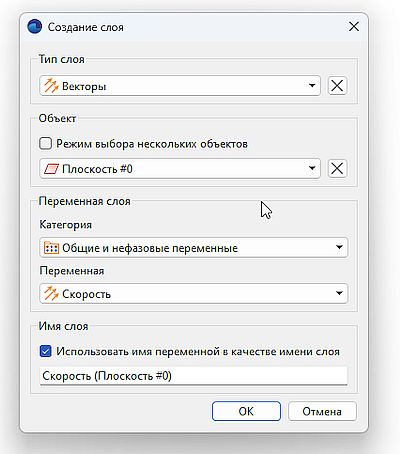Clear the selected object with X button
The image size is (400, 454).
(x=337, y=168)
